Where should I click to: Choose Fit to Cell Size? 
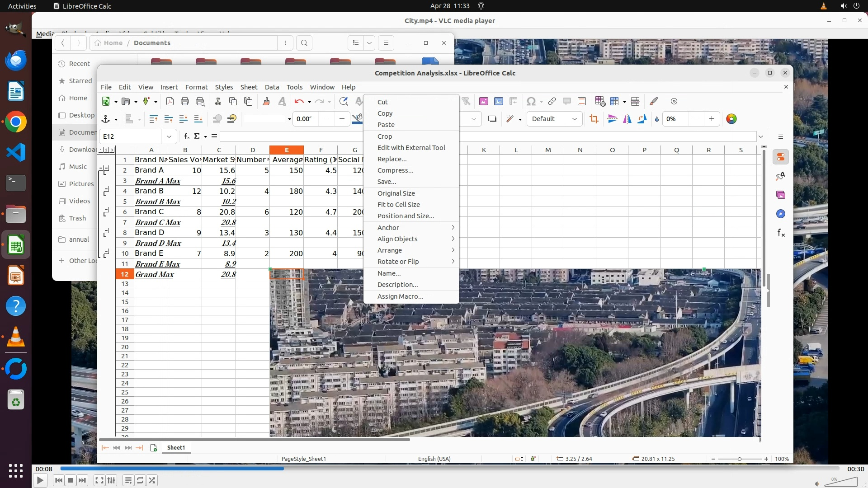pos(398,204)
